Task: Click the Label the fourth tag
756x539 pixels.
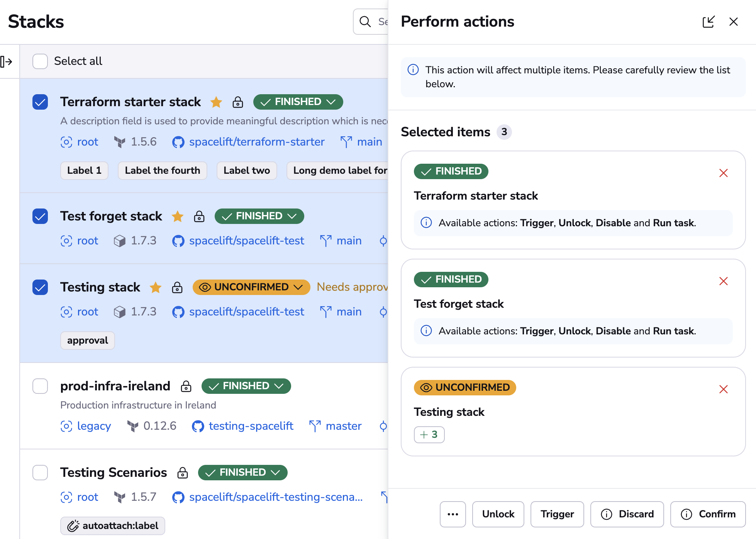Action: [x=162, y=170]
